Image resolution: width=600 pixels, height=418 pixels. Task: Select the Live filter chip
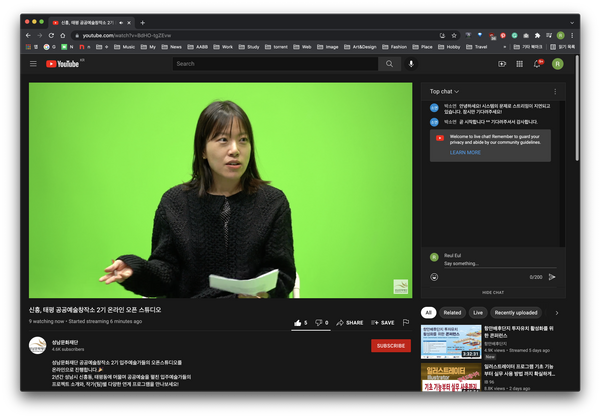[x=478, y=313]
